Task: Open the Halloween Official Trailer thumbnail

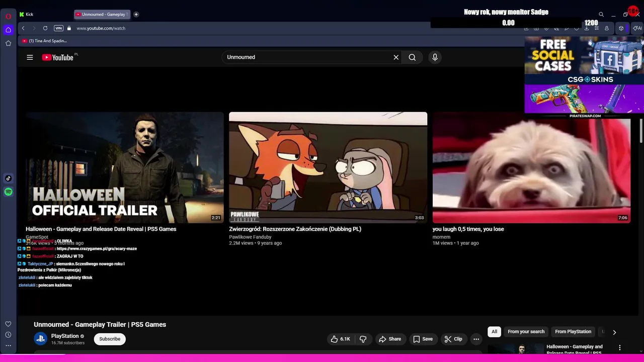Action: pyautogui.click(x=125, y=167)
